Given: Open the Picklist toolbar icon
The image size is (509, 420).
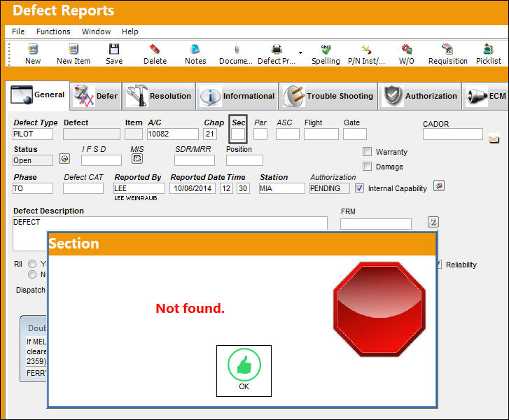Looking at the screenshot, I should tap(488, 49).
